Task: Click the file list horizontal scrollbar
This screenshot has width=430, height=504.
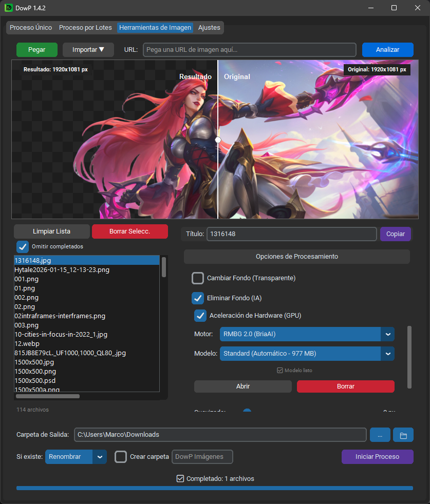Action: (48, 396)
